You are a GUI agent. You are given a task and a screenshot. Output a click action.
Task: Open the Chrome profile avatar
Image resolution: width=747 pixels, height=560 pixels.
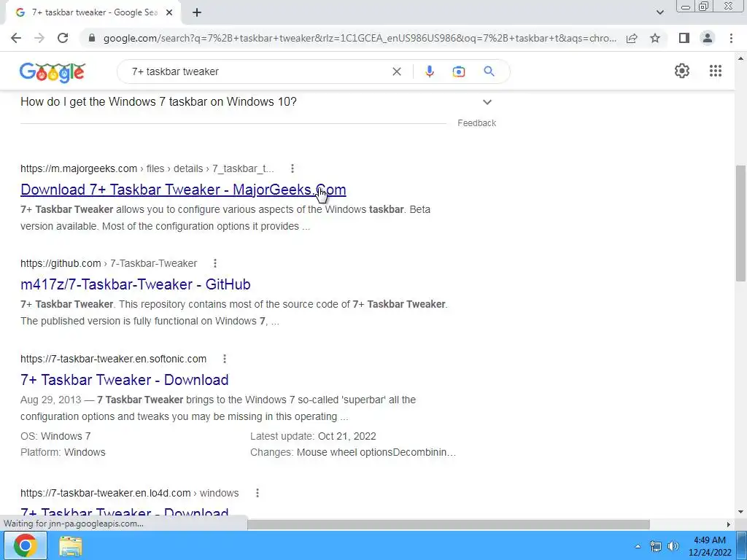708,38
